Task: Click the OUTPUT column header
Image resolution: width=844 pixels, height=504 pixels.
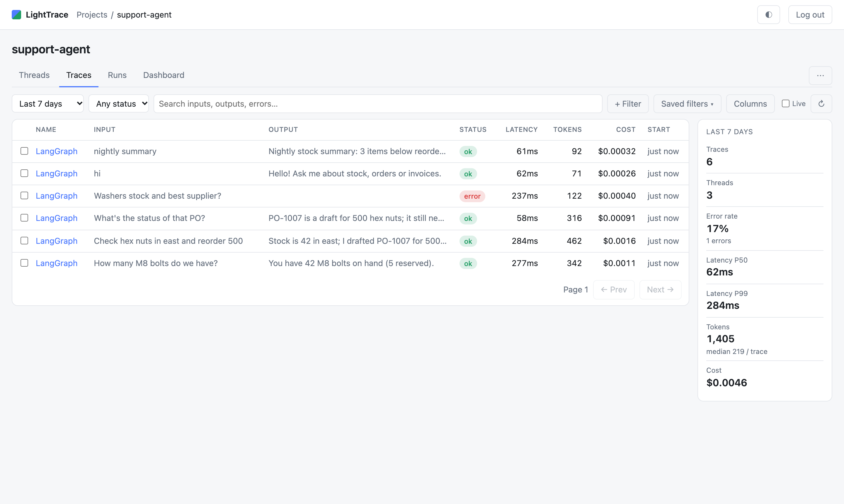Action: tap(283, 130)
